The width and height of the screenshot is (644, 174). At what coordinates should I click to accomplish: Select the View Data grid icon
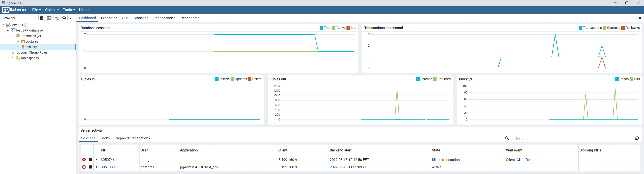(x=49, y=18)
